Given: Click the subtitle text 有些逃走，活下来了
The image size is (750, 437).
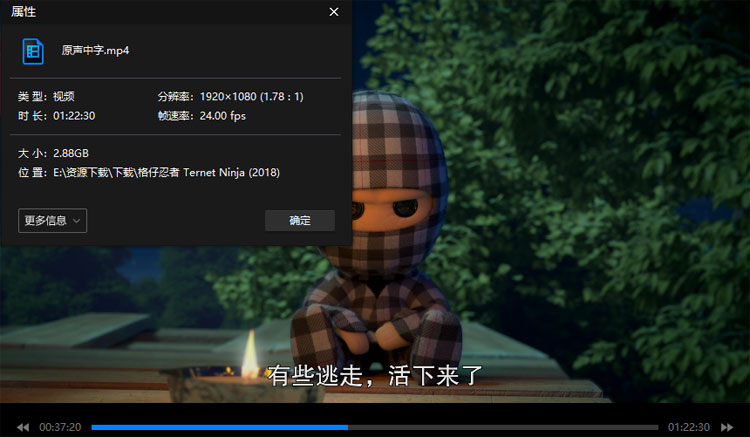Looking at the screenshot, I should [x=375, y=376].
